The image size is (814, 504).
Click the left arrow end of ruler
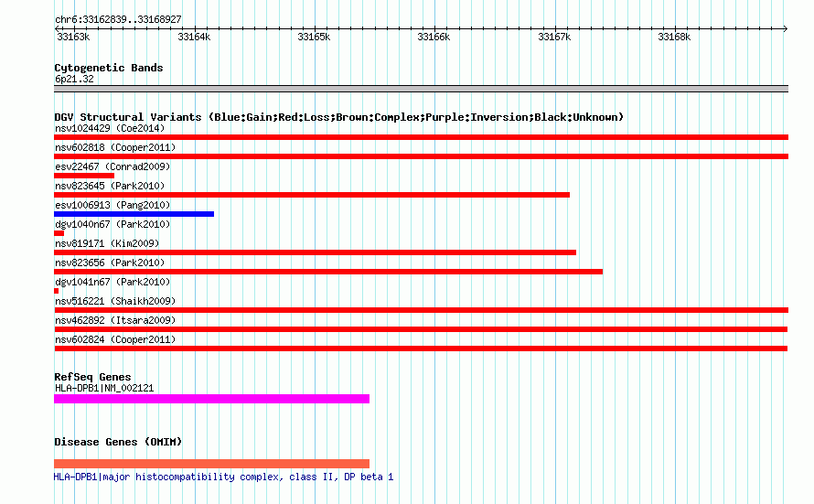click(x=57, y=28)
